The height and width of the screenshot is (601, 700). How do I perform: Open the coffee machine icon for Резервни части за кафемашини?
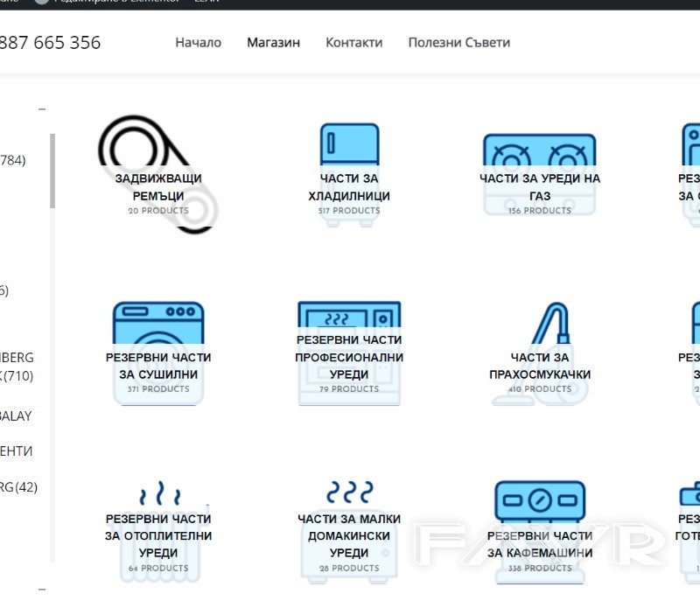pyautogui.click(x=539, y=500)
